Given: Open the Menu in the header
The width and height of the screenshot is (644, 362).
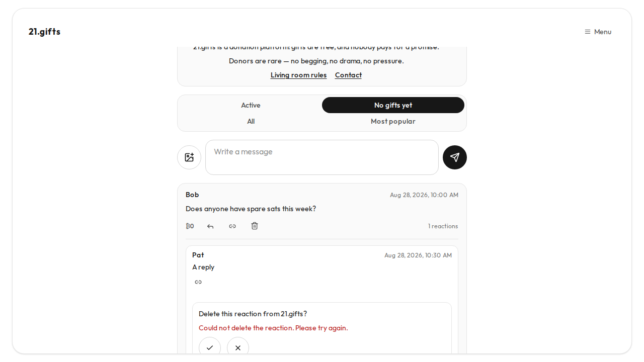Looking at the screenshot, I should [598, 32].
